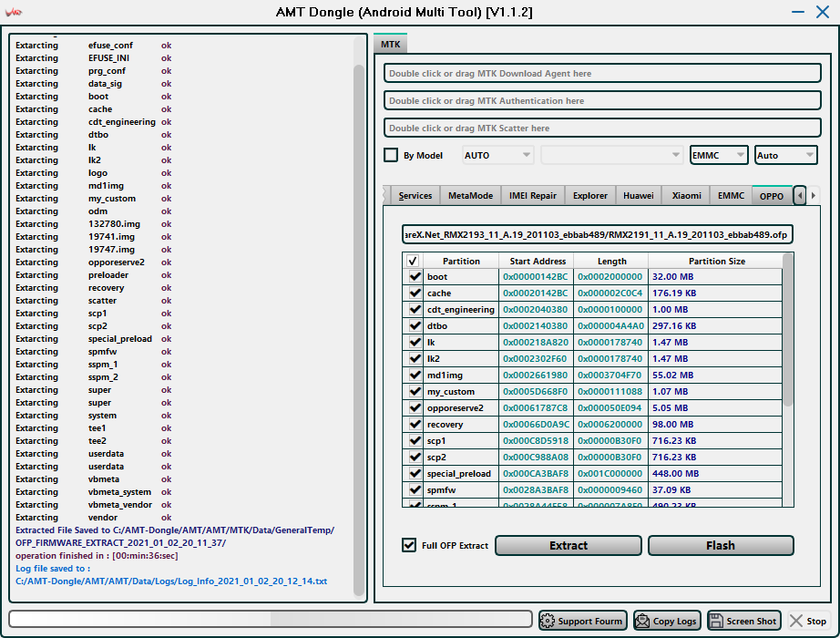The height and width of the screenshot is (638, 840).
Task: Click the Screen Shot floppy icon
Action: pos(716,621)
